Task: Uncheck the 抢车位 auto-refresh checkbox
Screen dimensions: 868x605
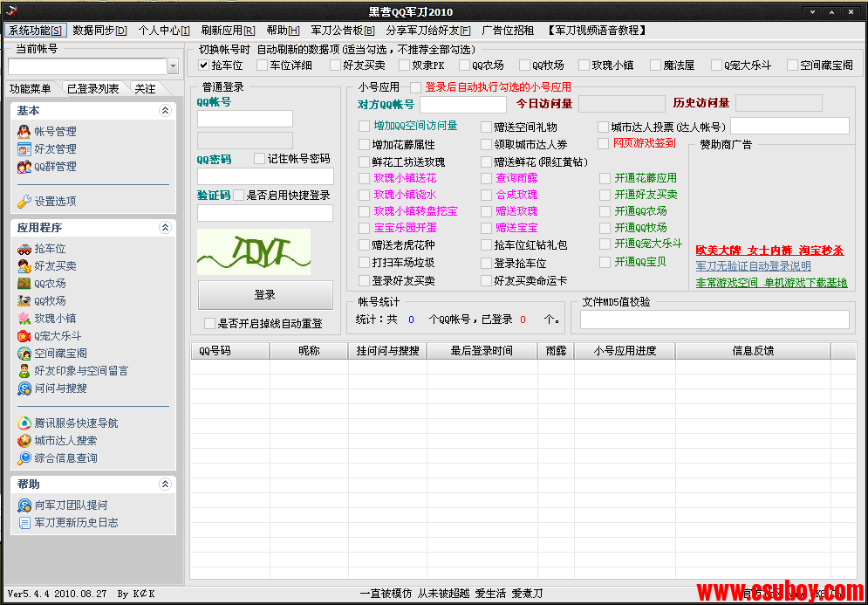Action: point(204,65)
